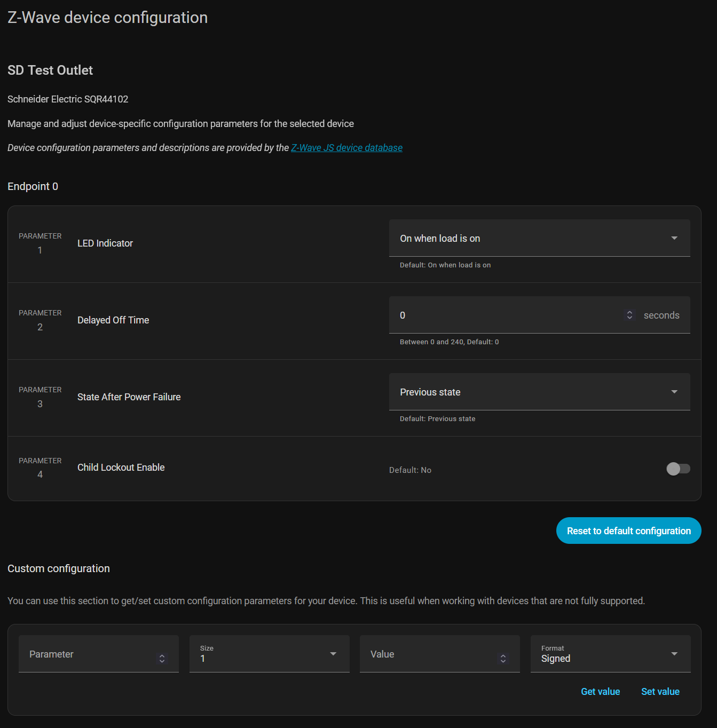Open State After Power Failure dropdown
717x728 pixels.
coord(529,392)
